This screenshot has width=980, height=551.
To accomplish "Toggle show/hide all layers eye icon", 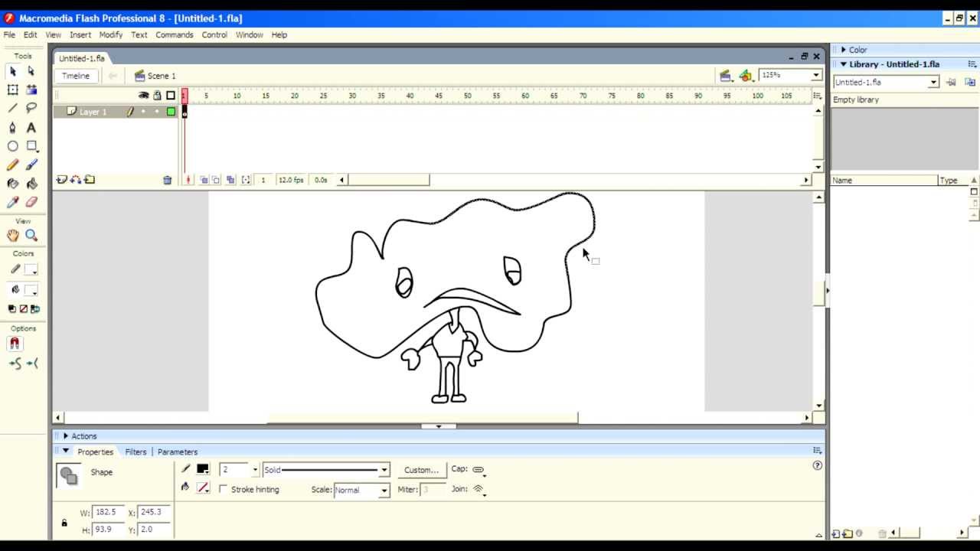I will point(143,96).
